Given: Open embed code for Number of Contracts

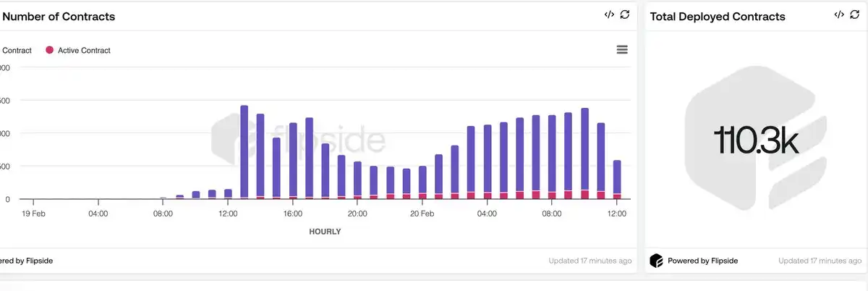Looking at the screenshot, I should point(609,15).
